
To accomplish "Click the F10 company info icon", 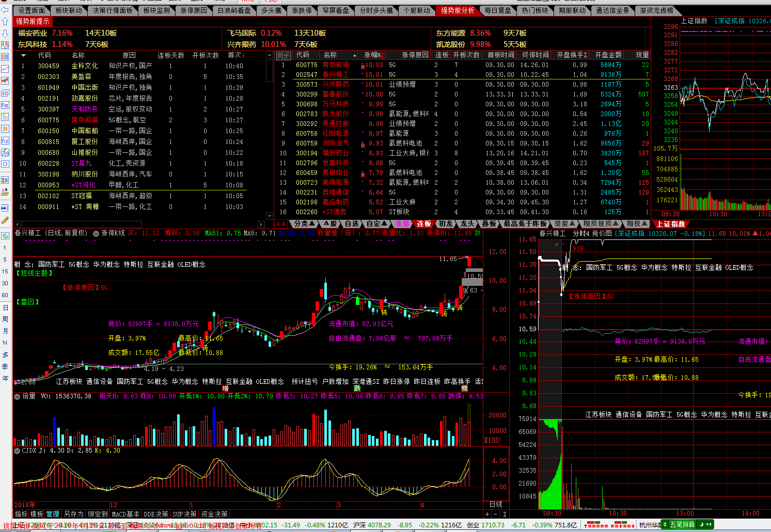I will coord(5,105).
